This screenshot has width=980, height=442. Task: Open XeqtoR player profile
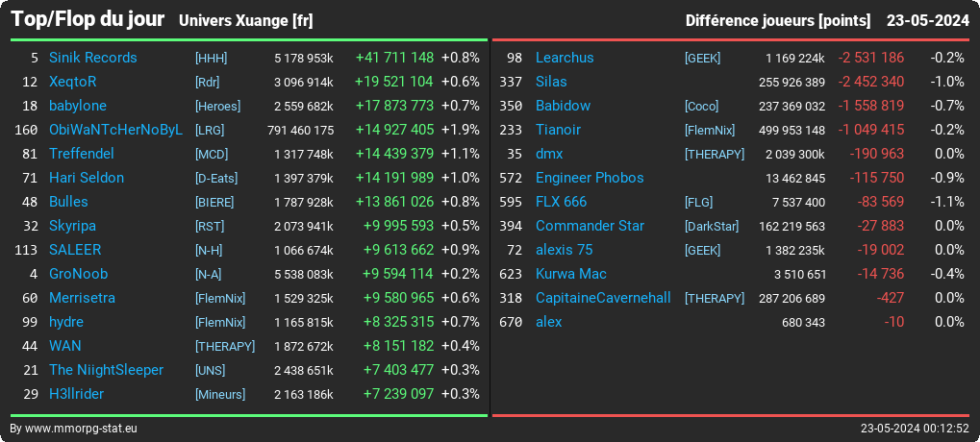tap(73, 82)
